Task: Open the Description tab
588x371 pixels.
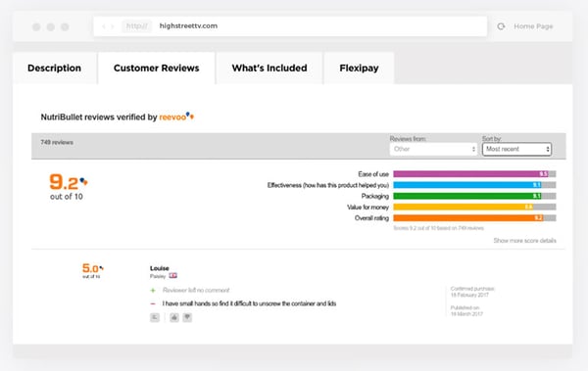Action: click(55, 69)
